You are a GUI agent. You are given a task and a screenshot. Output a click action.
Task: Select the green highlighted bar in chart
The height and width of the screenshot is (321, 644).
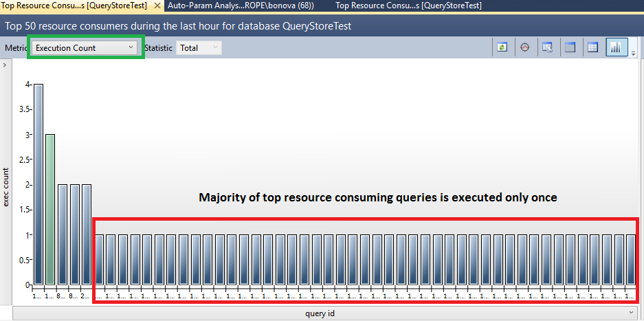[50, 210]
